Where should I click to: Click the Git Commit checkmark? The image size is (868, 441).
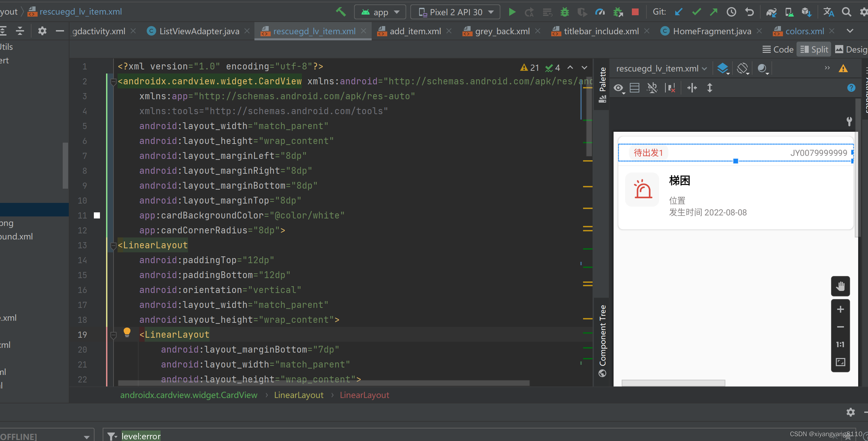696,12
